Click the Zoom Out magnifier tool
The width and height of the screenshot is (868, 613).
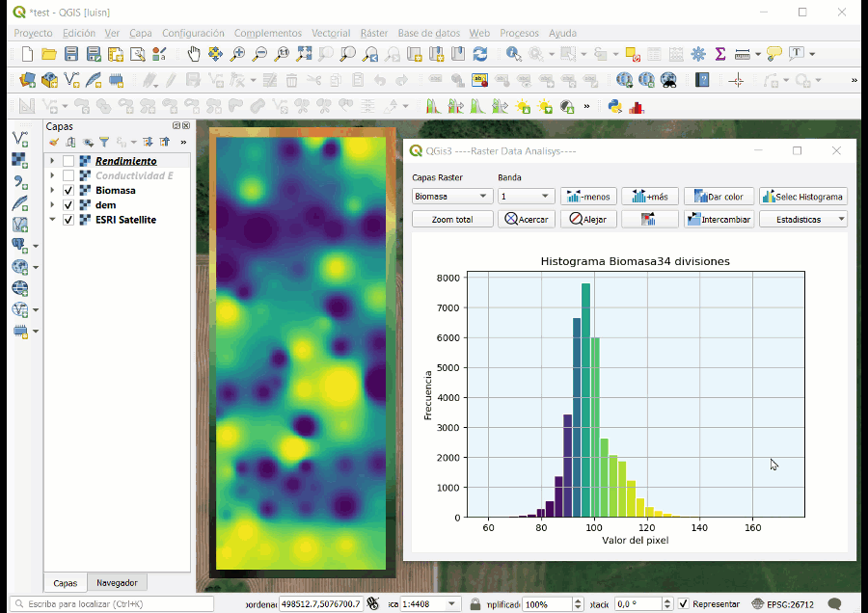pos(259,54)
